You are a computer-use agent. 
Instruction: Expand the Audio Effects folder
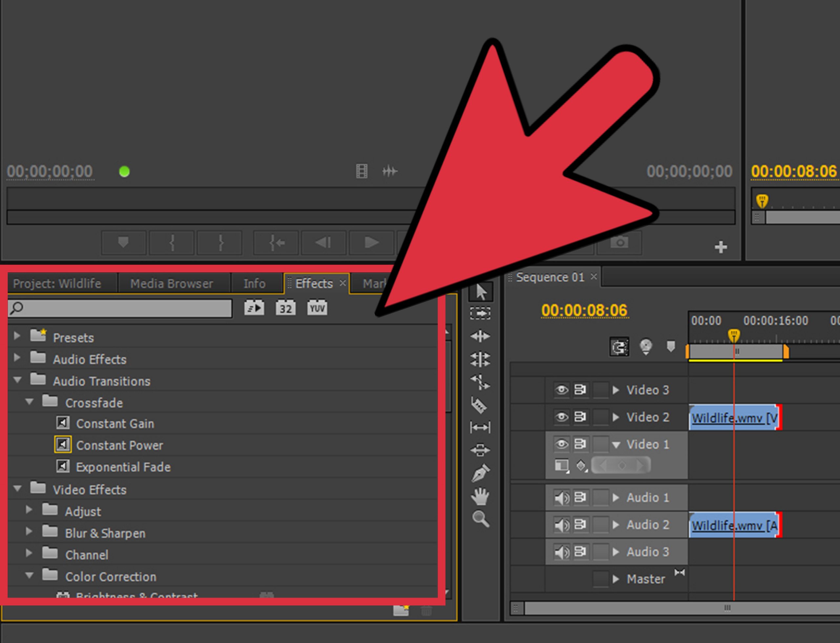16,357
